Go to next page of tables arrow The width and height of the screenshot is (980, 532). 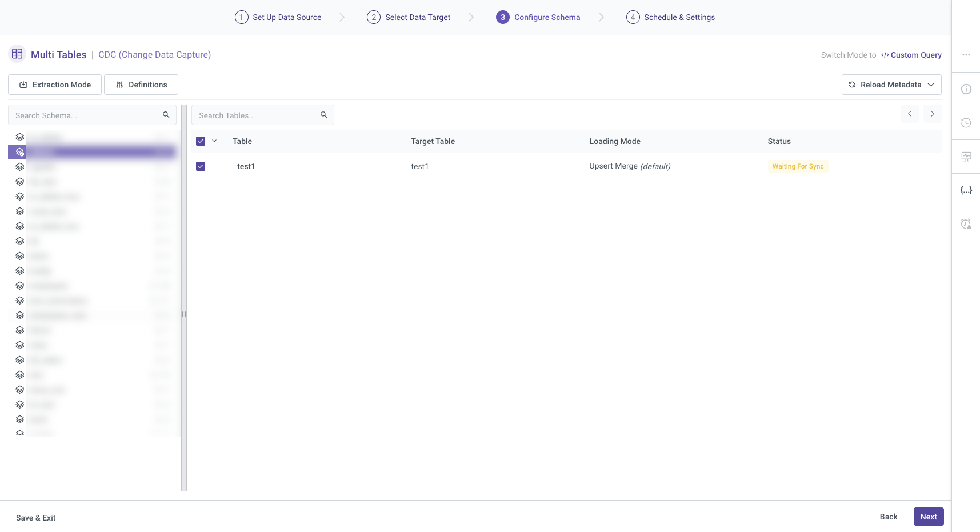pos(932,114)
